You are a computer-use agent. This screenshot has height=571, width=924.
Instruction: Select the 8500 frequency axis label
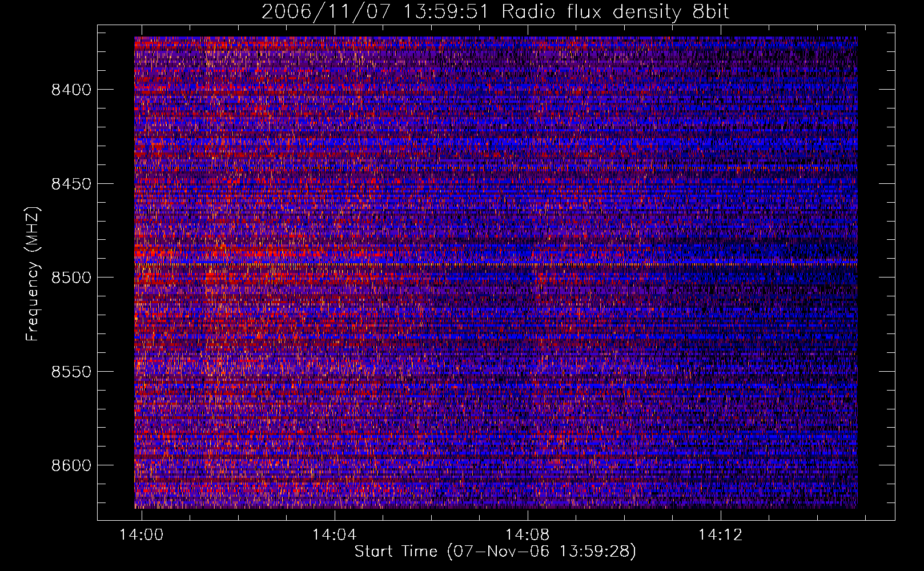71,278
